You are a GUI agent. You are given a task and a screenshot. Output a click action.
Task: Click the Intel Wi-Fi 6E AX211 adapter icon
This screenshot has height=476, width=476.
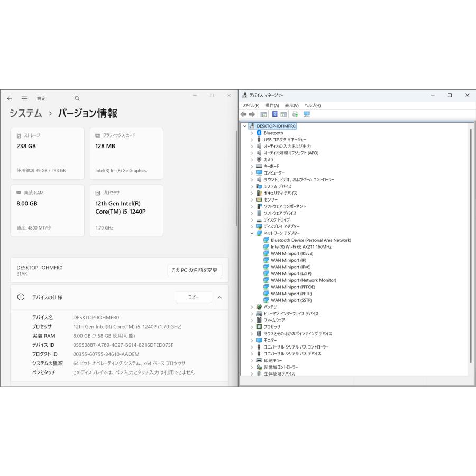tap(266, 246)
